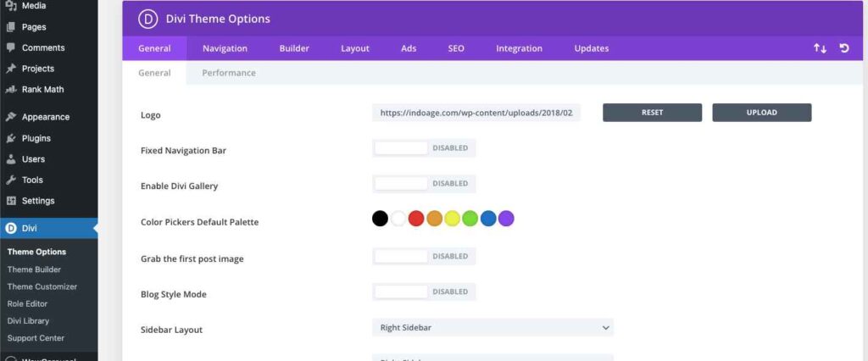Click the Divi logo in purple header
The image size is (868, 361).
[x=148, y=19]
